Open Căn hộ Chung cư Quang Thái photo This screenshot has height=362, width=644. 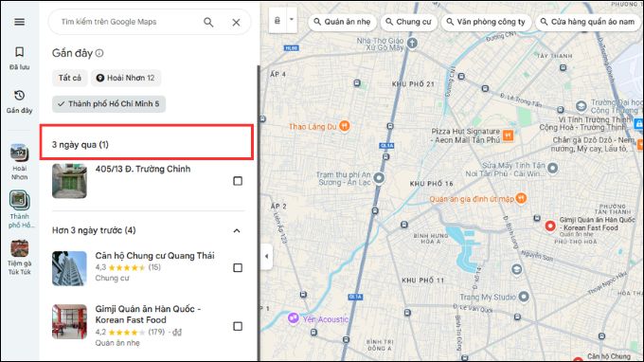(x=69, y=268)
